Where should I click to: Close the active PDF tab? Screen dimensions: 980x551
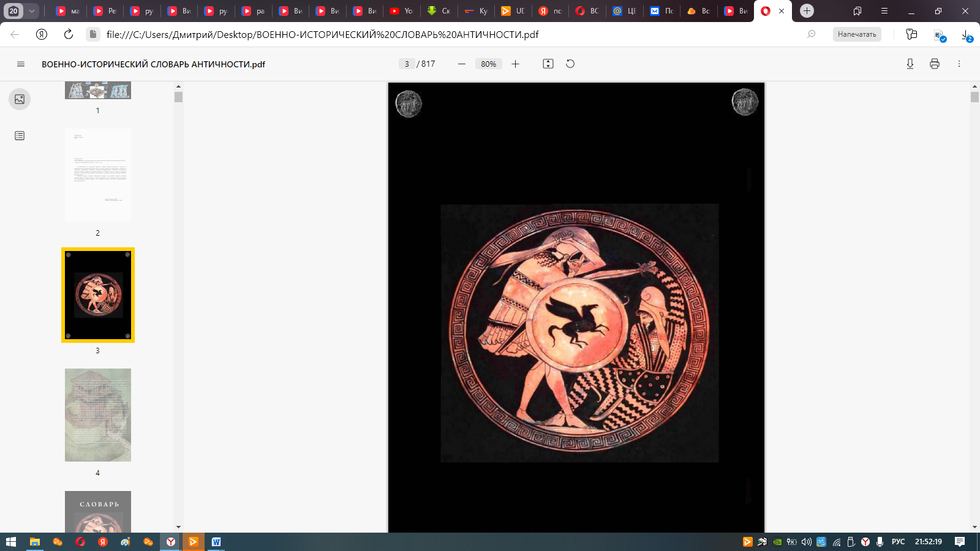782,11
